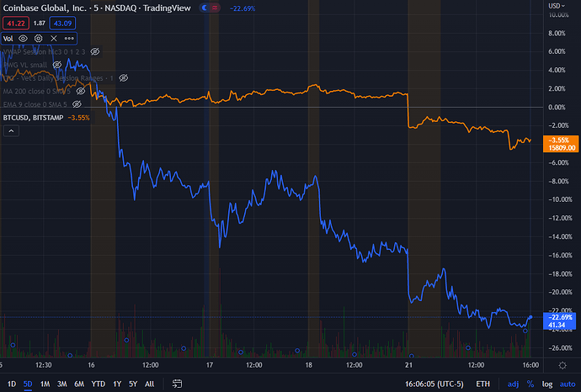
Task: Open the Vol indicator three-dots more menu
Action: 69,39
